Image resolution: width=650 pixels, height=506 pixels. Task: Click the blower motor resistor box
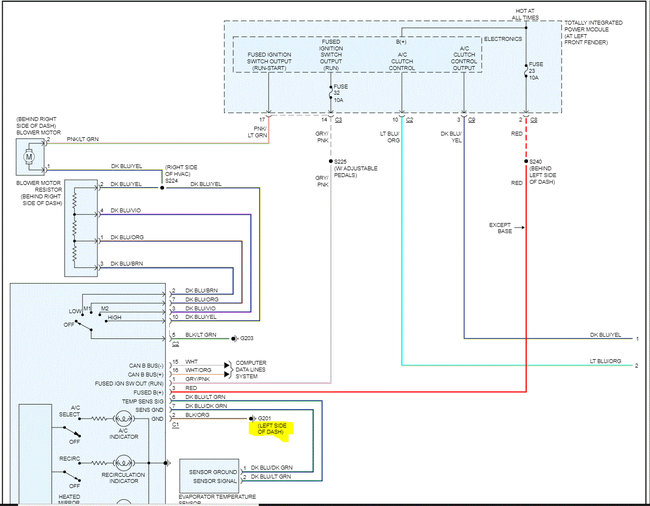click(x=81, y=228)
